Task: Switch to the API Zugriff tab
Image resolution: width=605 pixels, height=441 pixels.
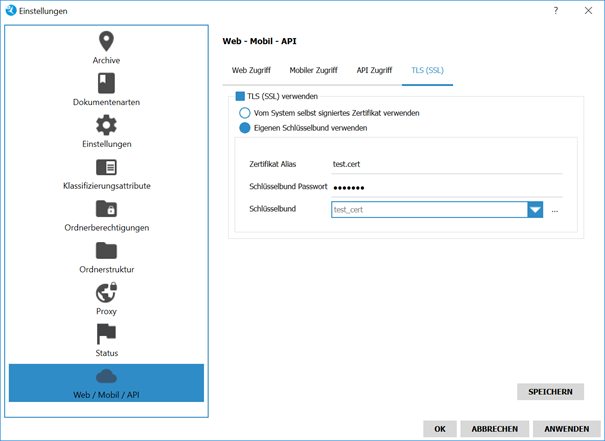Action: coord(375,71)
